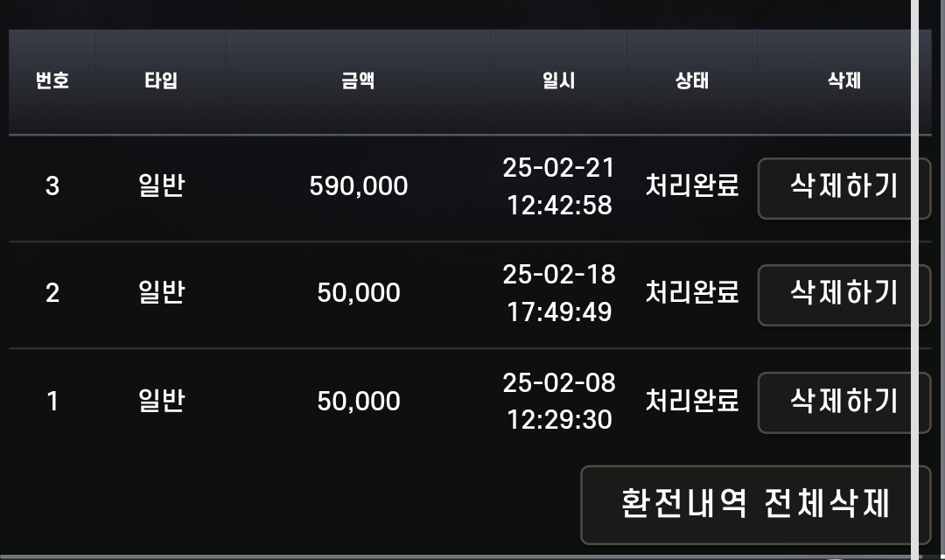The width and height of the screenshot is (945, 560).
Task: Click 처리완료 status for 25-02-08 entry
Action: [x=691, y=401]
